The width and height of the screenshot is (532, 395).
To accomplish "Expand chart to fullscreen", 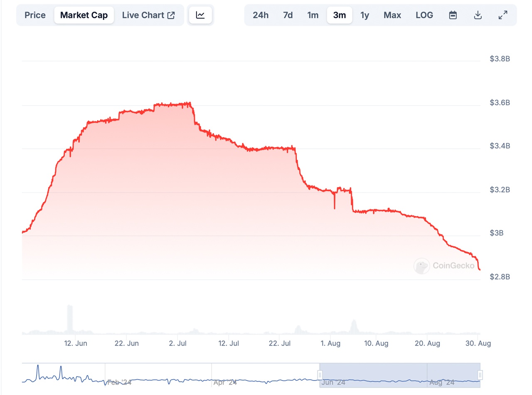I will click(x=503, y=15).
